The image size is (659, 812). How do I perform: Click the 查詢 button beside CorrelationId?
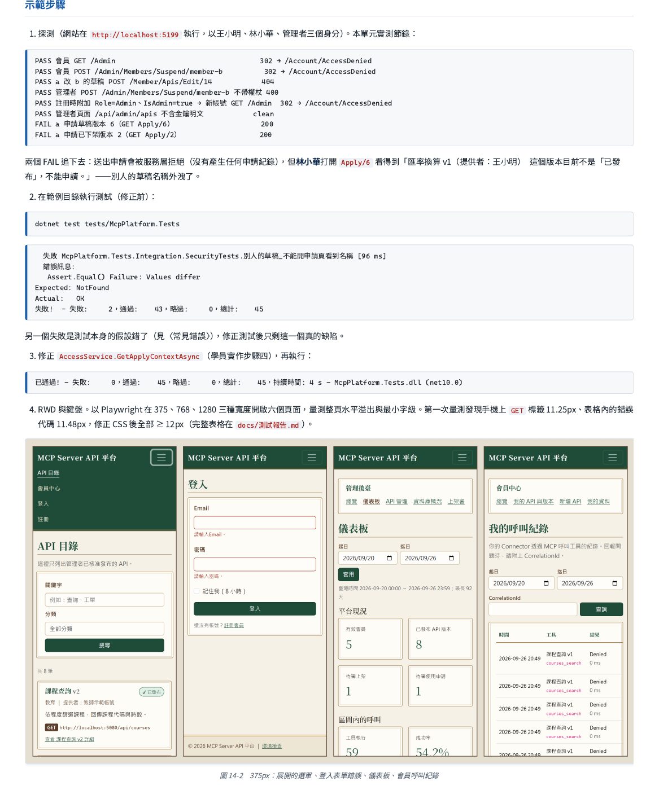pos(601,609)
